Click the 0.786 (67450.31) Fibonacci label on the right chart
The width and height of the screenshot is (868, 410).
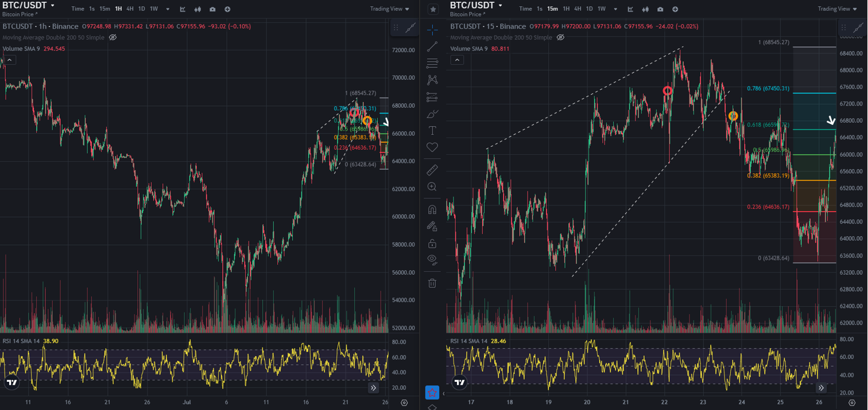coord(768,88)
